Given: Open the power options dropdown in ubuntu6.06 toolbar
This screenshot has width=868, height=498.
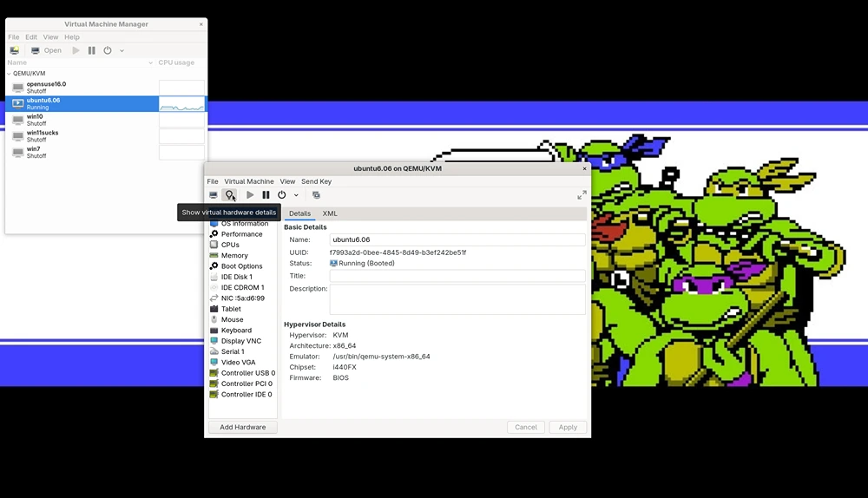Looking at the screenshot, I should point(296,194).
